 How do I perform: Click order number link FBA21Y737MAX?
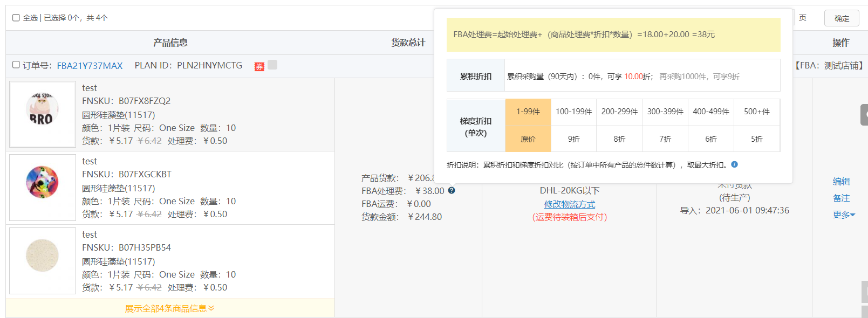90,66
